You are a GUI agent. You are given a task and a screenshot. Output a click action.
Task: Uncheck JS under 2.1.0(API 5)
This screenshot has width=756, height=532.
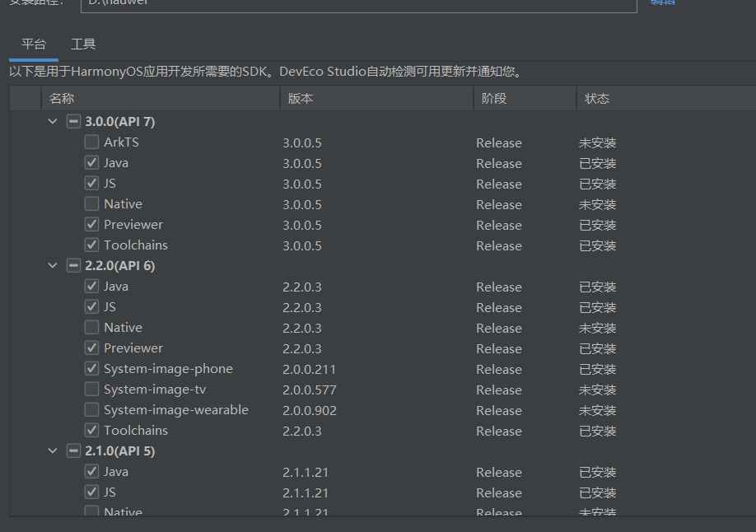coord(91,492)
